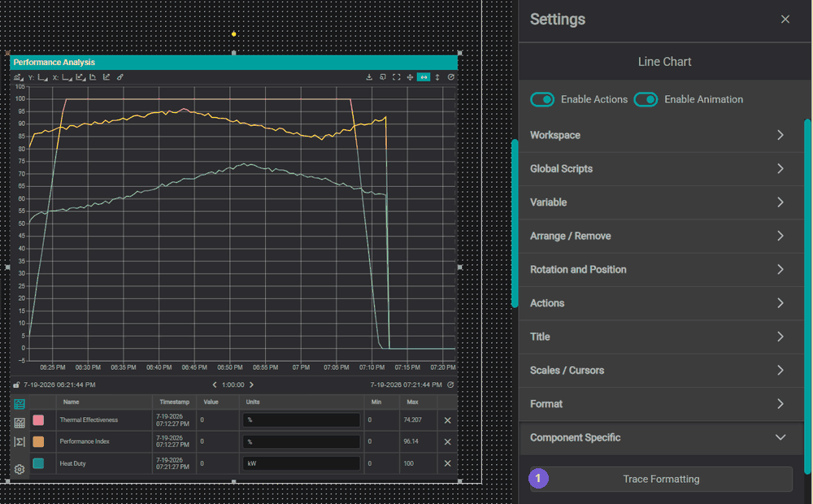Image resolution: width=813 pixels, height=504 pixels.
Task: Open the X axis scale options
Action: pyautogui.click(x=67, y=77)
